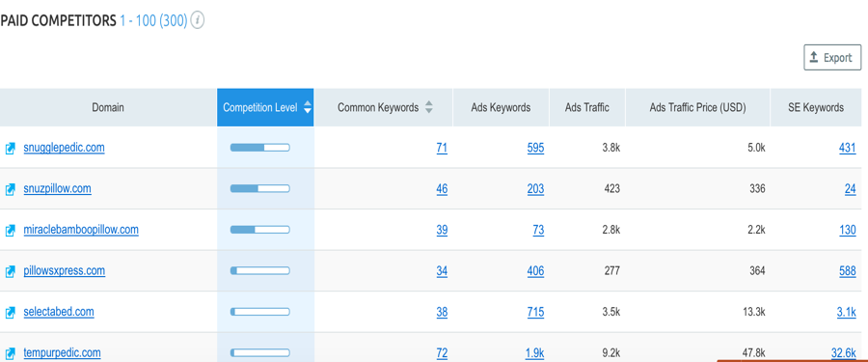The image size is (868, 362).
Task: Open 588 SE keywords for pillowsxpress.com
Action: click(848, 271)
